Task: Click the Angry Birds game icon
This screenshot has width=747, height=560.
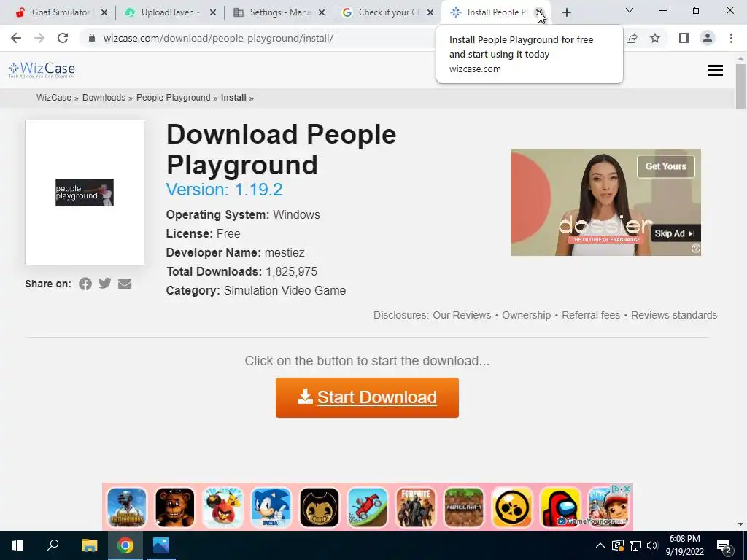Action: 223,507
